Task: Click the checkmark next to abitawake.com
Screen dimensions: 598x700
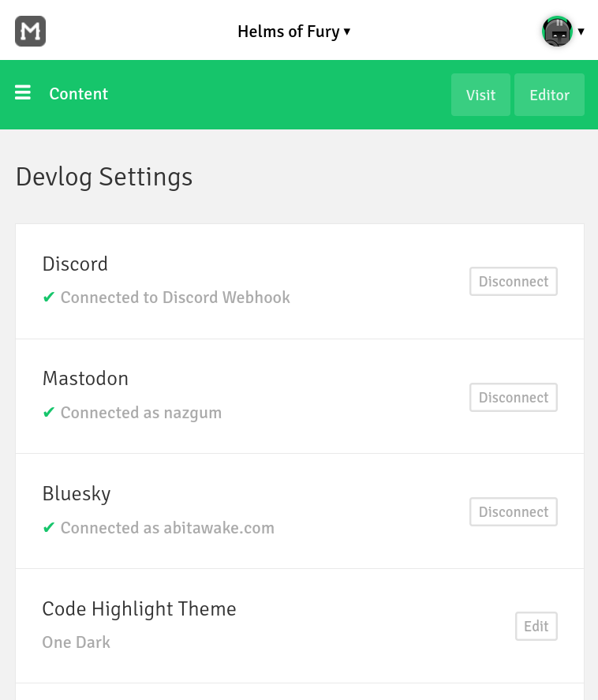Action: 49,527
